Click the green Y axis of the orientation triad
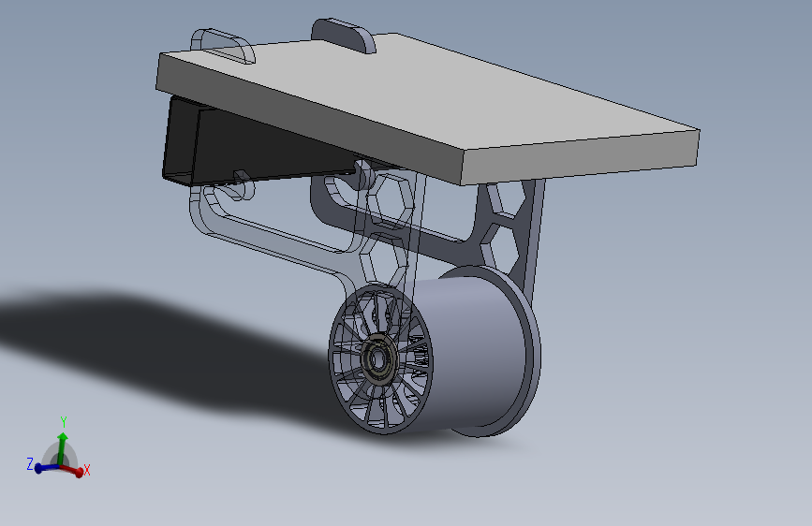Image resolution: width=812 pixels, height=526 pixels. point(62,449)
